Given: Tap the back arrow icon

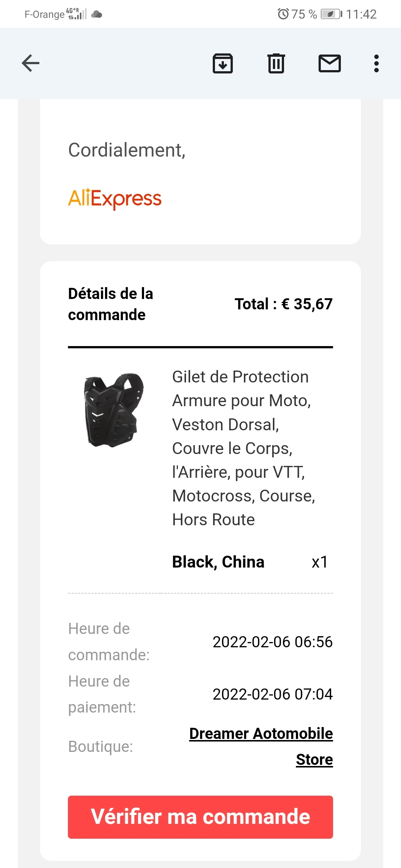Looking at the screenshot, I should [x=30, y=63].
